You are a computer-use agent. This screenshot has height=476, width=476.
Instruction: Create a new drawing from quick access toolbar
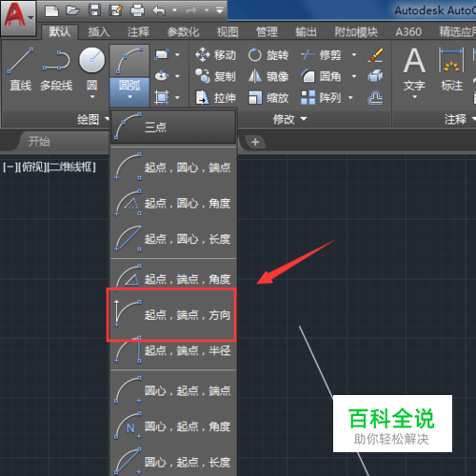(51, 11)
